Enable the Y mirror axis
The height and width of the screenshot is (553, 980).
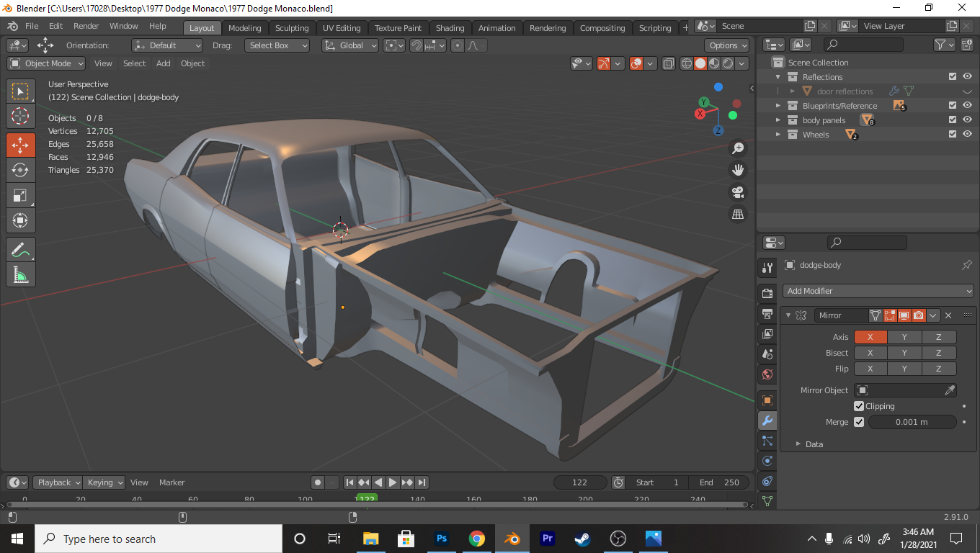click(904, 337)
